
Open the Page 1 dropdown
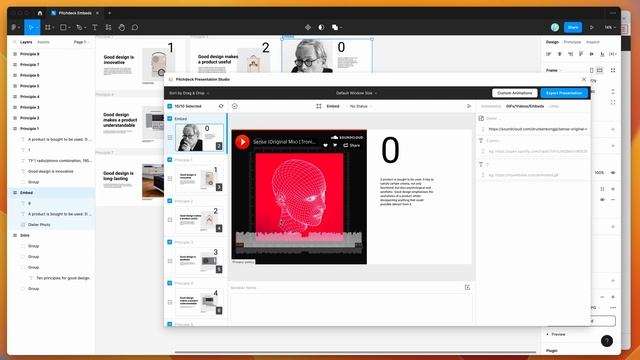click(x=81, y=42)
